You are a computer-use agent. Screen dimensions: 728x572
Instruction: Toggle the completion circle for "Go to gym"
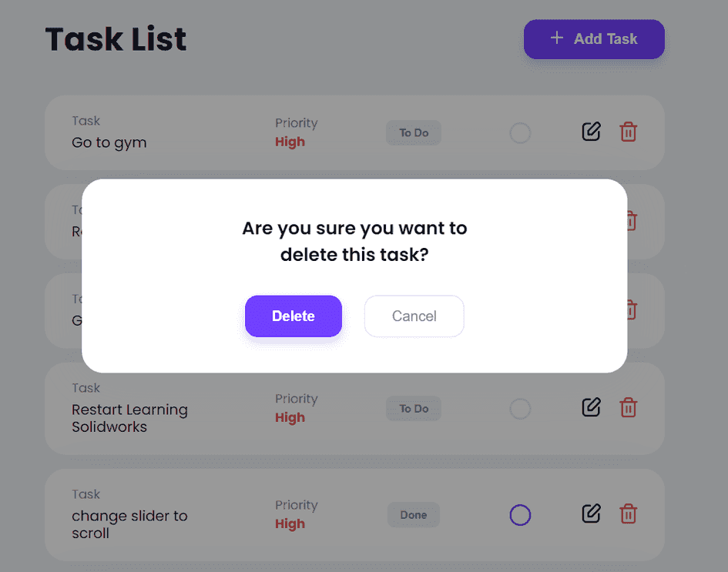pyautogui.click(x=520, y=132)
